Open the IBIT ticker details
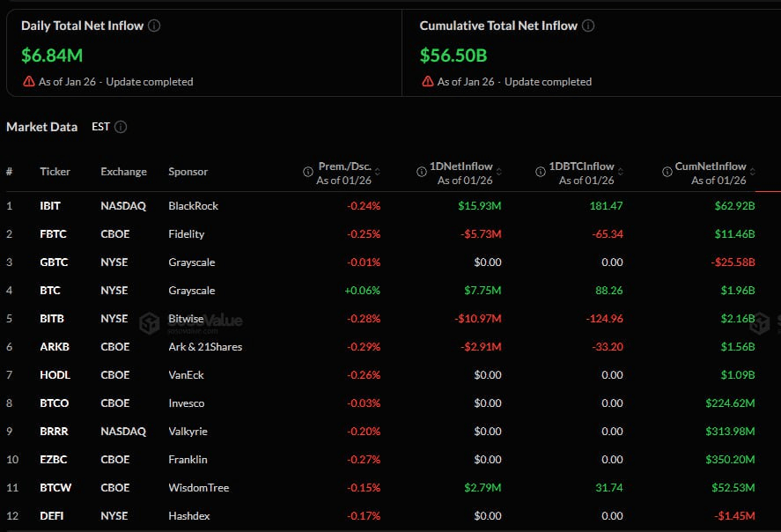781x532 pixels. coord(50,205)
